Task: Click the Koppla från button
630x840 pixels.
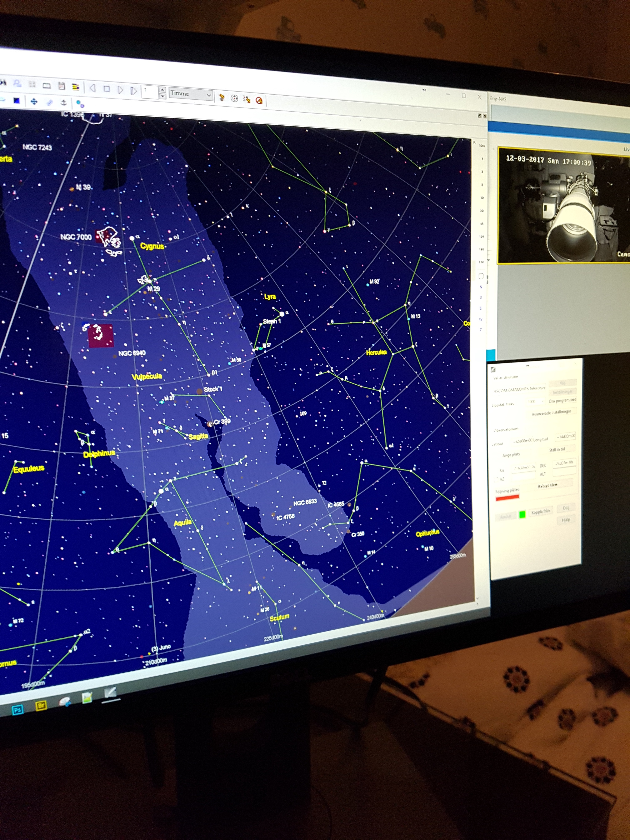Action: coord(540,511)
